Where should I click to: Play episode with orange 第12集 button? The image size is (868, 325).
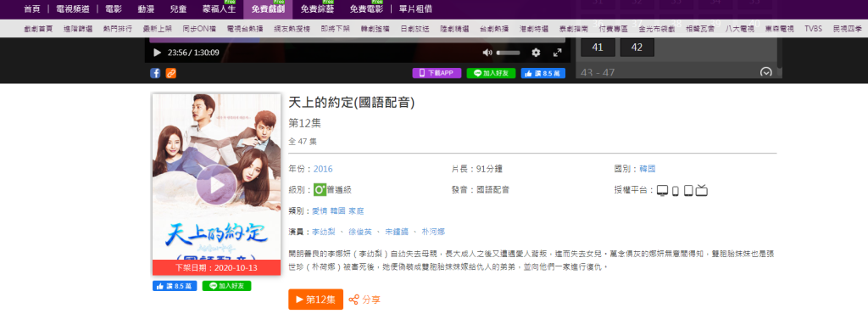[x=315, y=300]
